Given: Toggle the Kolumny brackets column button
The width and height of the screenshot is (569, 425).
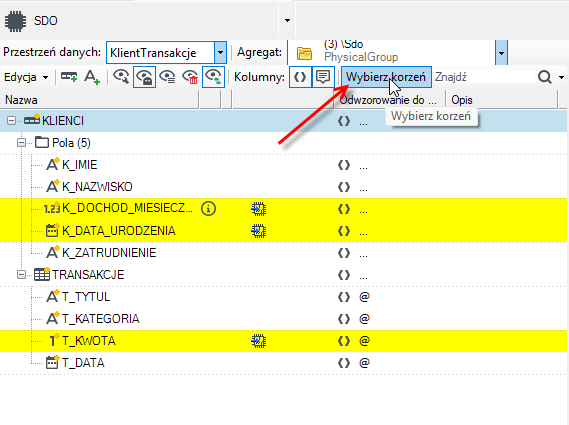Looking at the screenshot, I should [x=300, y=77].
